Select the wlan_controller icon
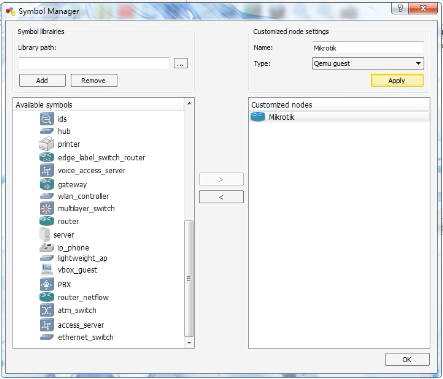 (47, 196)
